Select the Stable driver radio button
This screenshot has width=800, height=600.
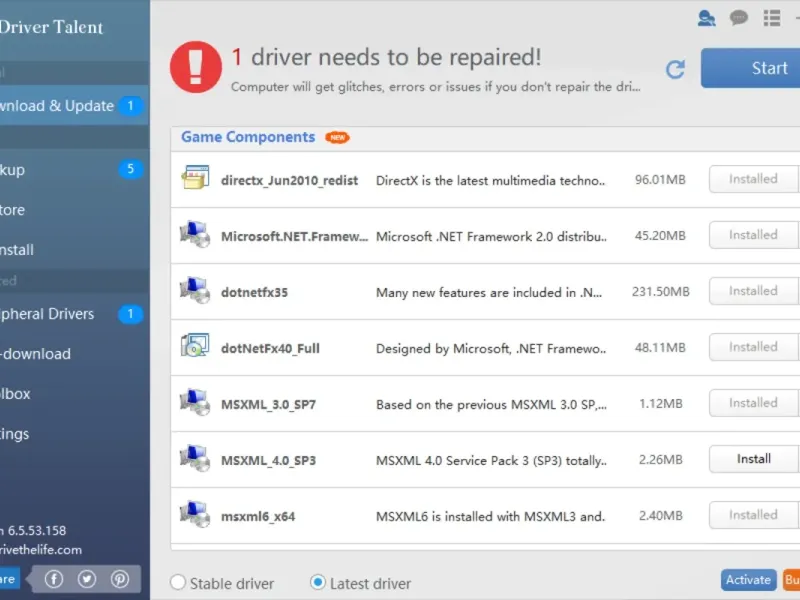coord(178,582)
